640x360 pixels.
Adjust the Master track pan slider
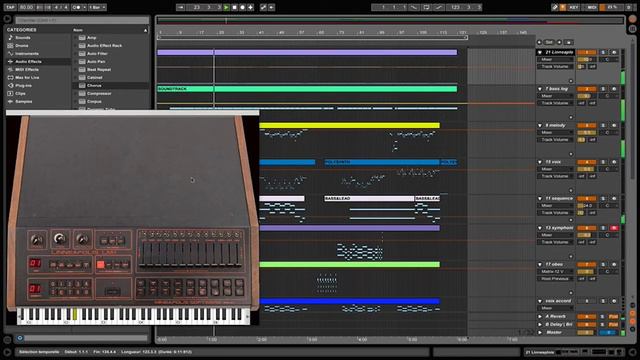(608, 333)
